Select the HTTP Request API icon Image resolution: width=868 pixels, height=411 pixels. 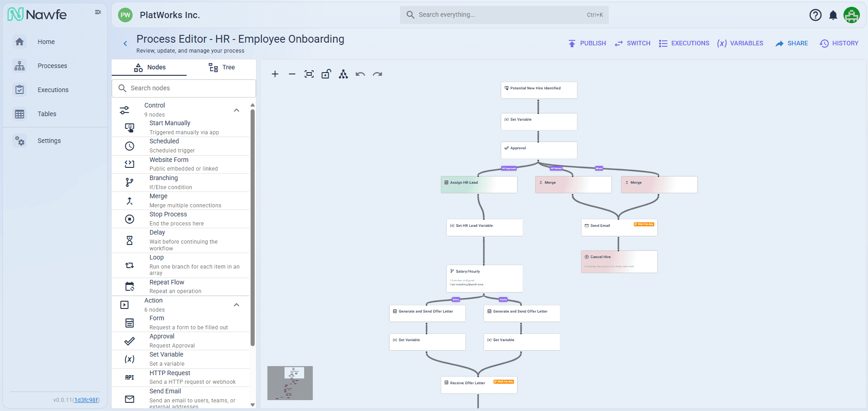pyautogui.click(x=129, y=377)
